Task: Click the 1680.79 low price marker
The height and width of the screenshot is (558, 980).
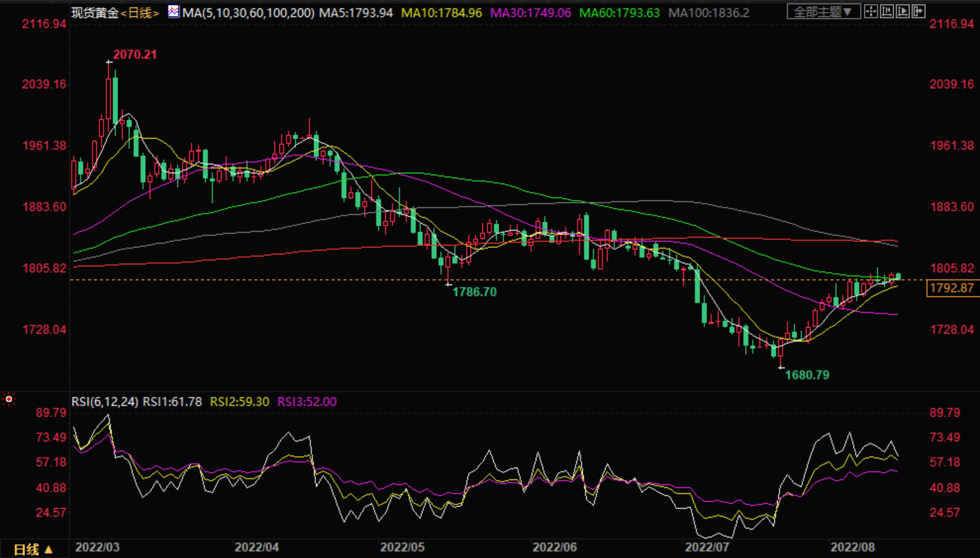Action: pos(806,375)
